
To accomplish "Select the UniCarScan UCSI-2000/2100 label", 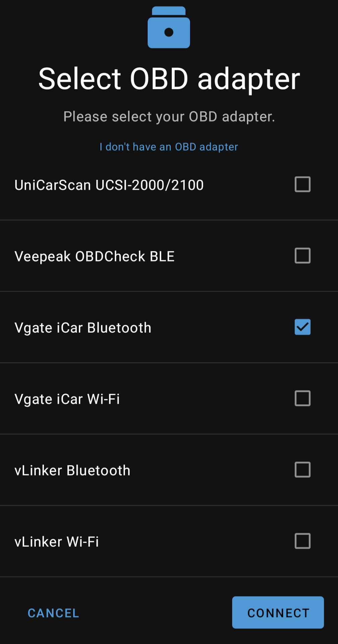I will [109, 185].
